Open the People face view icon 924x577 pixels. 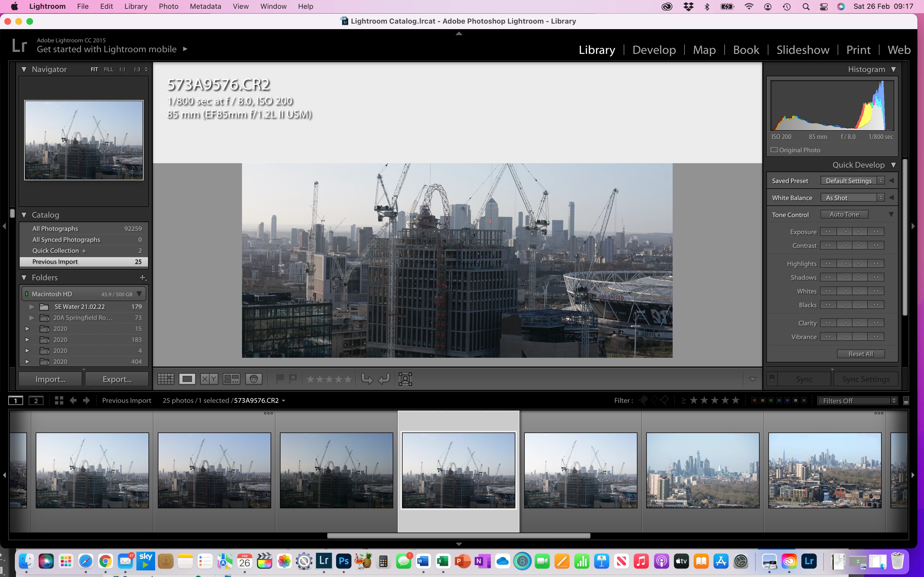tap(254, 379)
